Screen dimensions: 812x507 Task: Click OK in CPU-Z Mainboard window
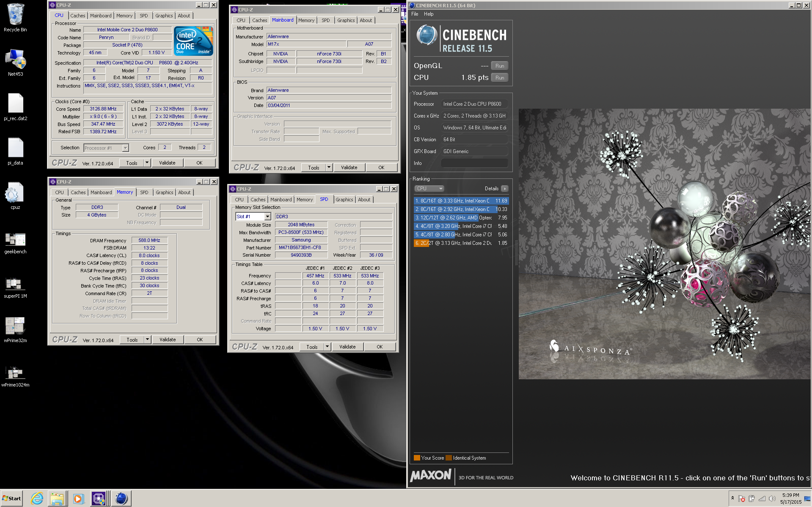[381, 167]
